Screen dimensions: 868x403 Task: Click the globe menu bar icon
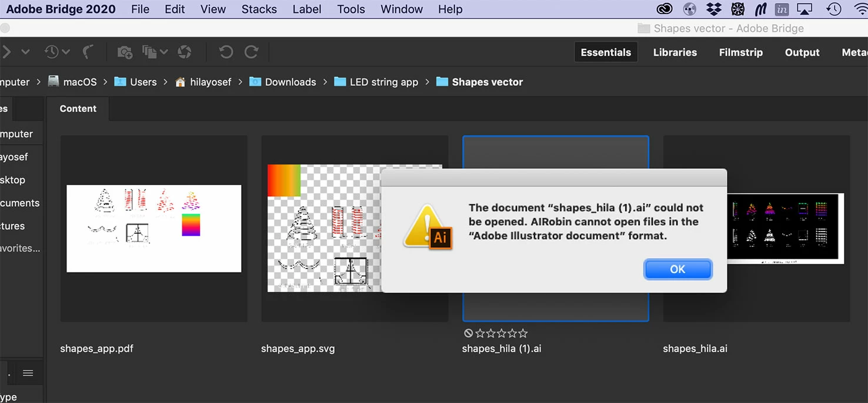(690, 9)
